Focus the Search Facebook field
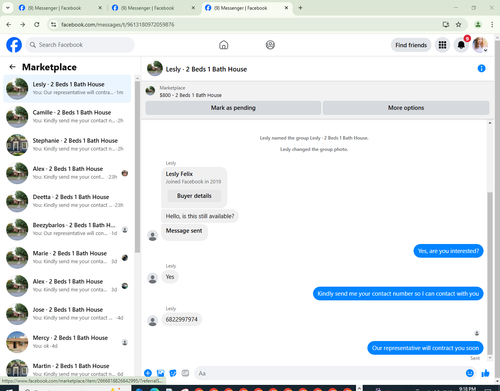The height and width of the screenshot is (391, 500). tap(80, 45)
